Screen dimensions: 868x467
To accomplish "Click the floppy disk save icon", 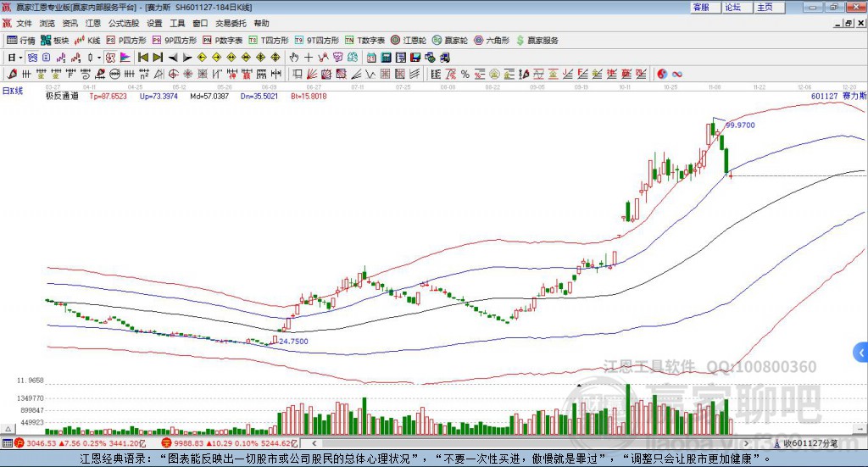I will [415, 58].
